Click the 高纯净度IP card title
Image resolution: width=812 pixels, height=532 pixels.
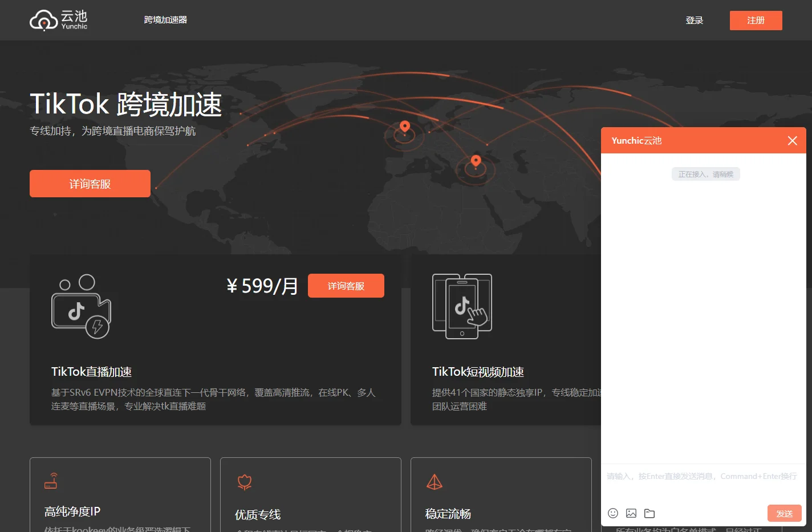72,511
